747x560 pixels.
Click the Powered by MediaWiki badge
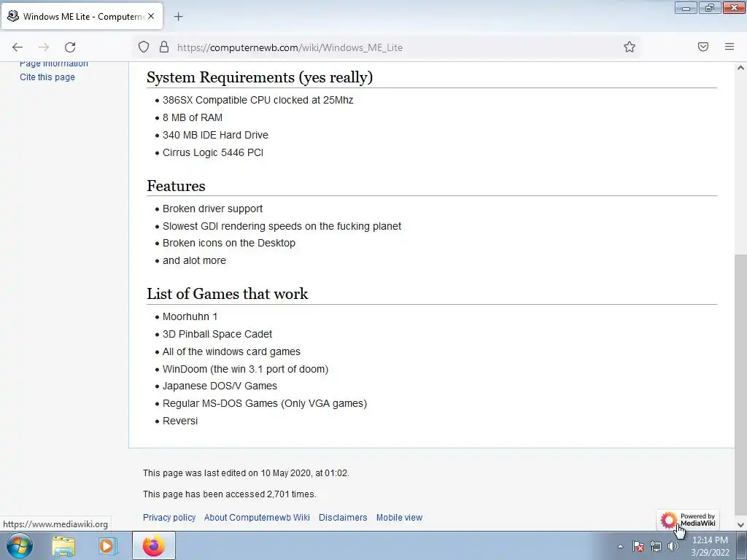point(688,520)
